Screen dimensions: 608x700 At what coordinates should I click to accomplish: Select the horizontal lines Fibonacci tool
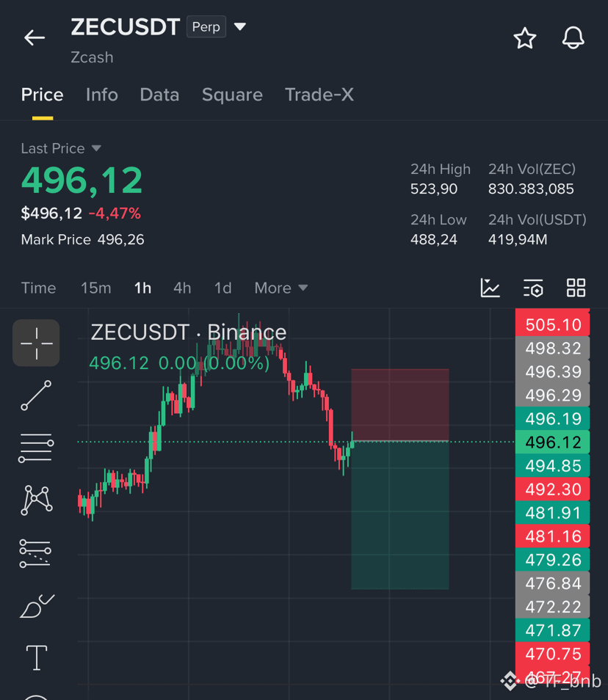pyautogui.click(x=36, y=448)
